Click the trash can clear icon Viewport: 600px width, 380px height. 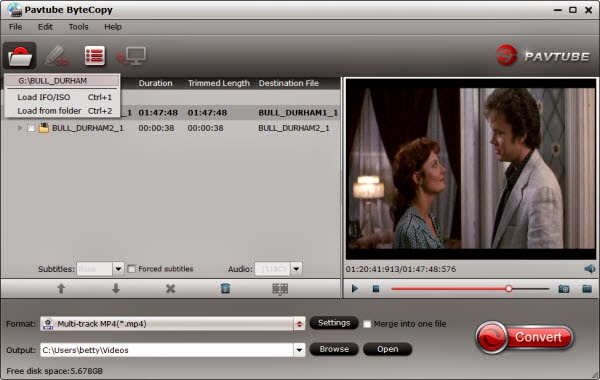click(225, 289)
